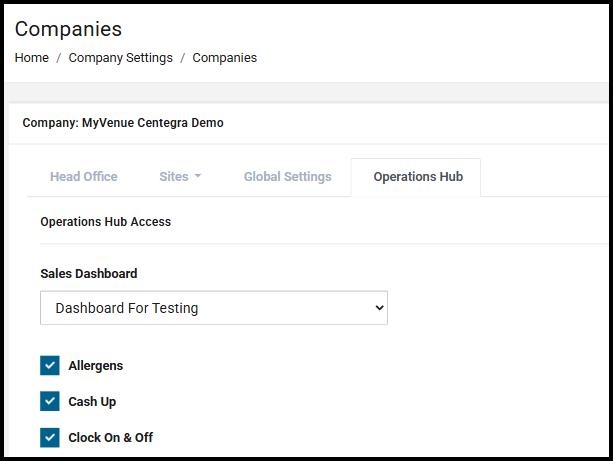Go to Home via breadcrumb
Screen dimensions: 613x461
click(31, 58)
